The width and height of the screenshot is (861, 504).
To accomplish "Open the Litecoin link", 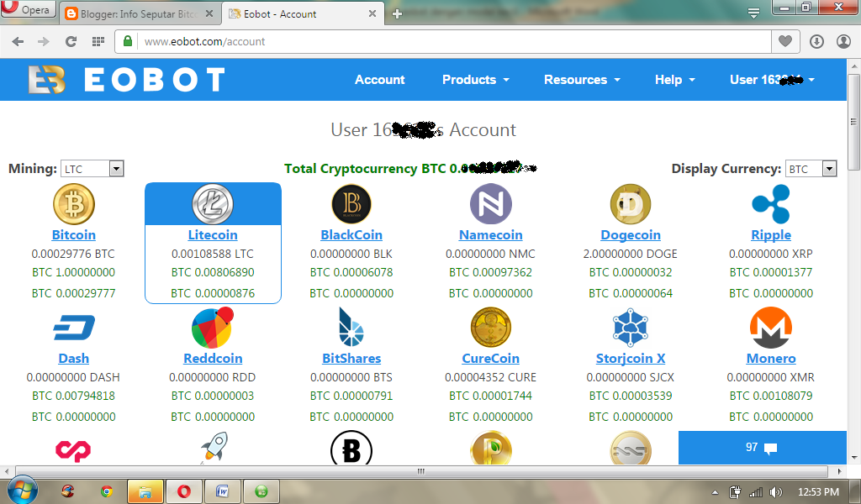I will [213, 234].
